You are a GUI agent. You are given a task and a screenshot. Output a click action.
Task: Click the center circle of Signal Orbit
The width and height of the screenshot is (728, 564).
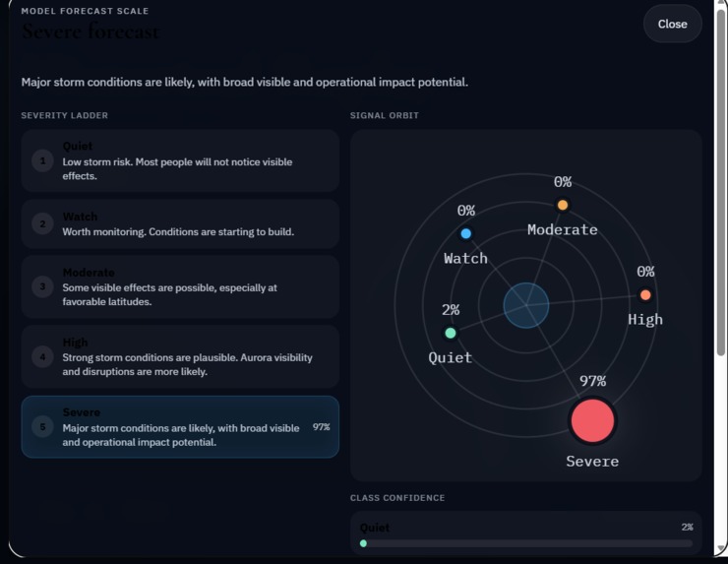click(526, 306)
